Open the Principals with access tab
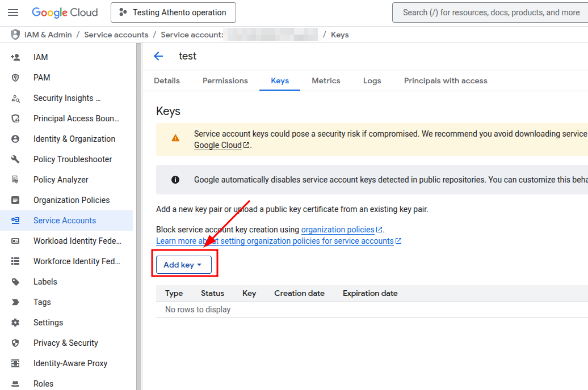The image size is (588, 390). [446, 80]
